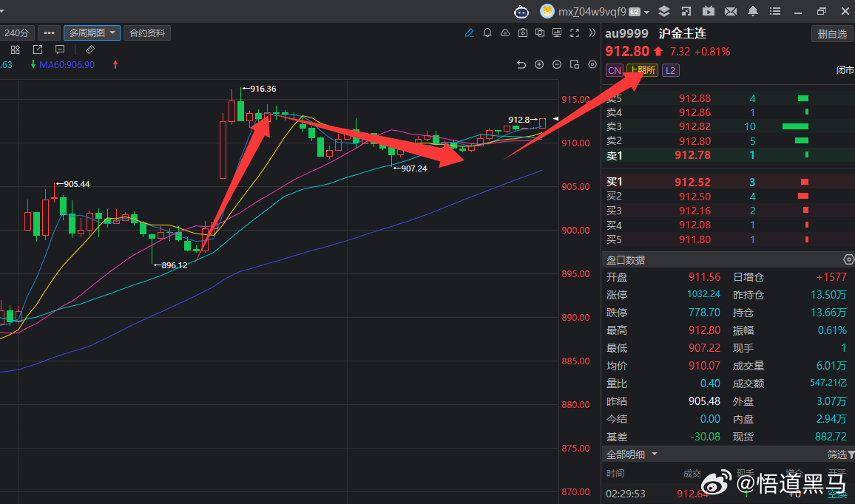Select the blue pencil drawing tool

point(470,33)
